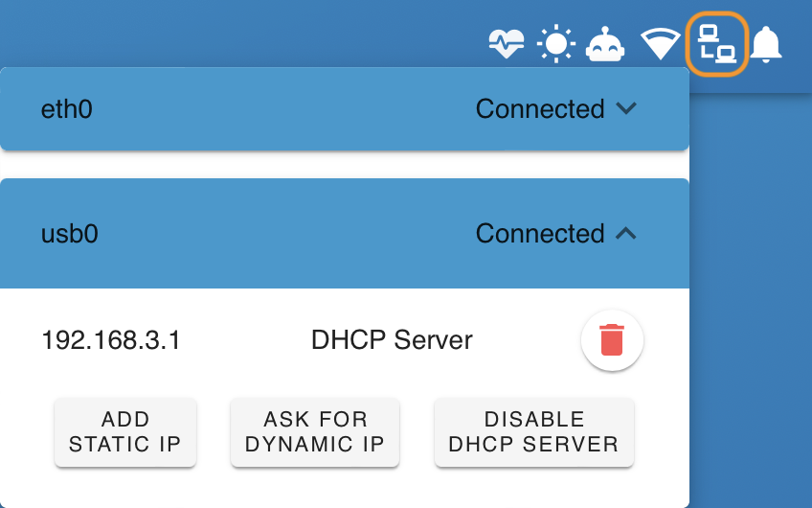Open the notifications bell icon
The height and width of the screenshot is (508, 812).
(x=766, y=44)
